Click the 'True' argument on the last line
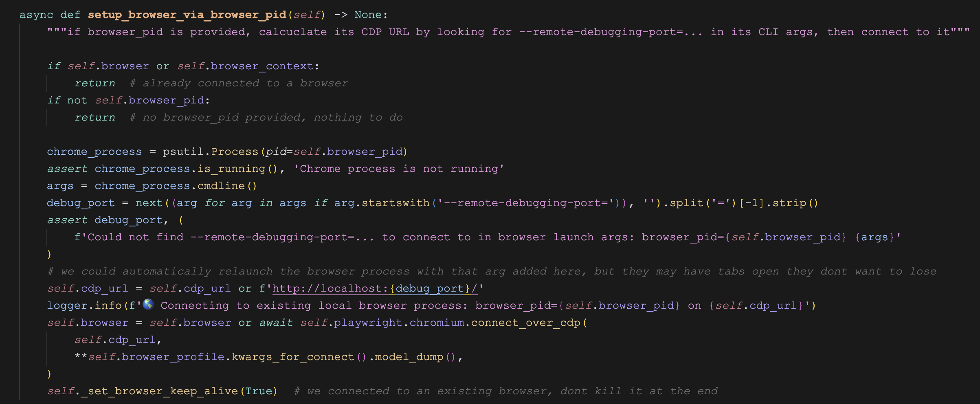This screenshot has width=980, height=404. click(259, 391)
